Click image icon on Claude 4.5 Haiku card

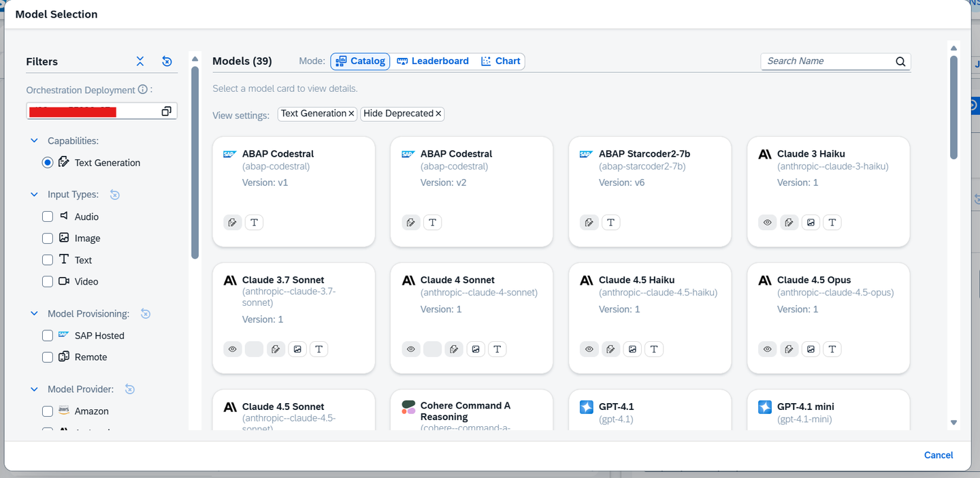(632, 349)
